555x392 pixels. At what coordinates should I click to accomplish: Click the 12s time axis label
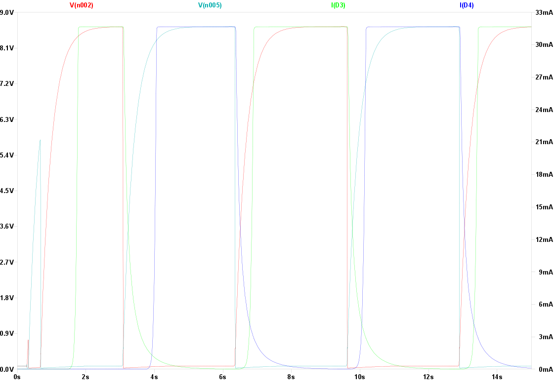coord(428,377)
